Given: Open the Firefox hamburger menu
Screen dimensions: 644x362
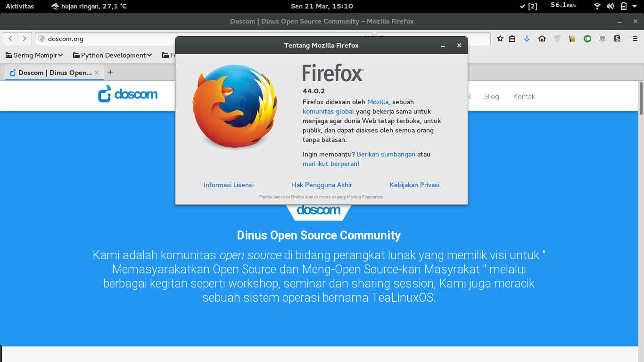Looking at the screenshot, I should coord(635,39).
